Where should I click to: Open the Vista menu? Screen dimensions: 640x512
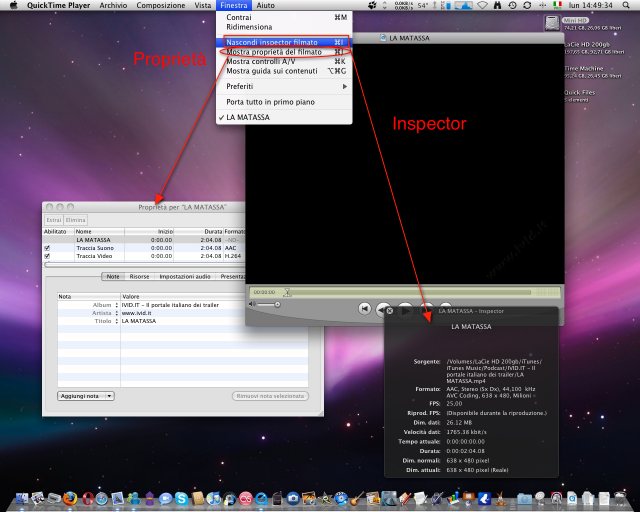coord(203,5)
